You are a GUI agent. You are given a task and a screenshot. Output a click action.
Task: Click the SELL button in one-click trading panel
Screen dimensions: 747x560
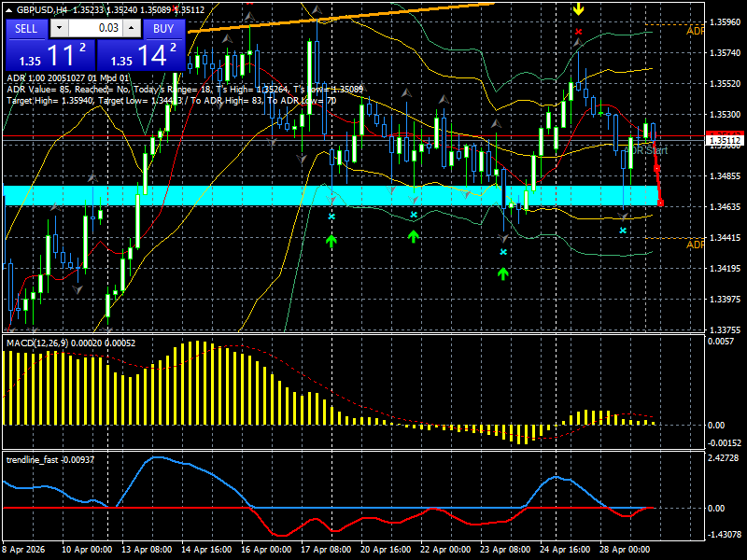pyautogui.click(x=26, y=29)
